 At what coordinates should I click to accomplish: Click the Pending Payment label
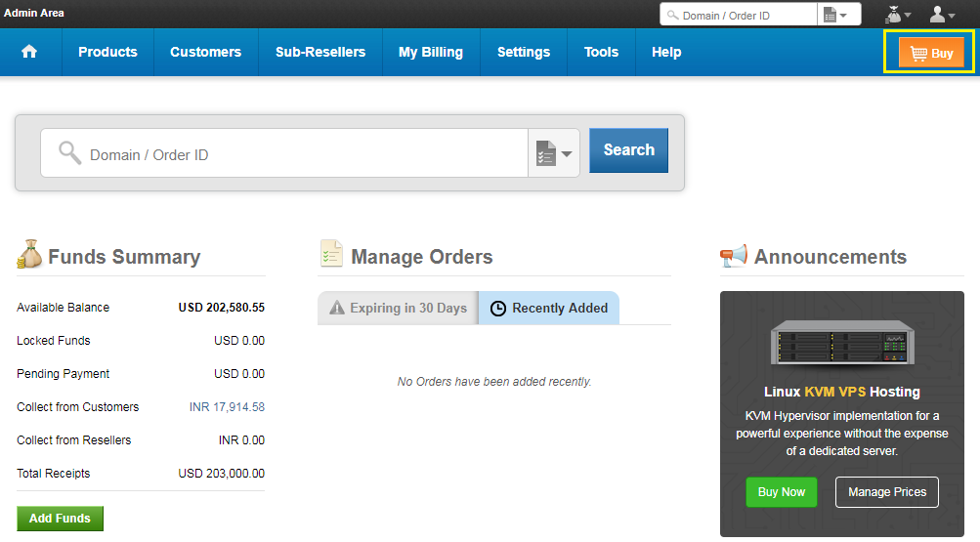coord(64,374)
